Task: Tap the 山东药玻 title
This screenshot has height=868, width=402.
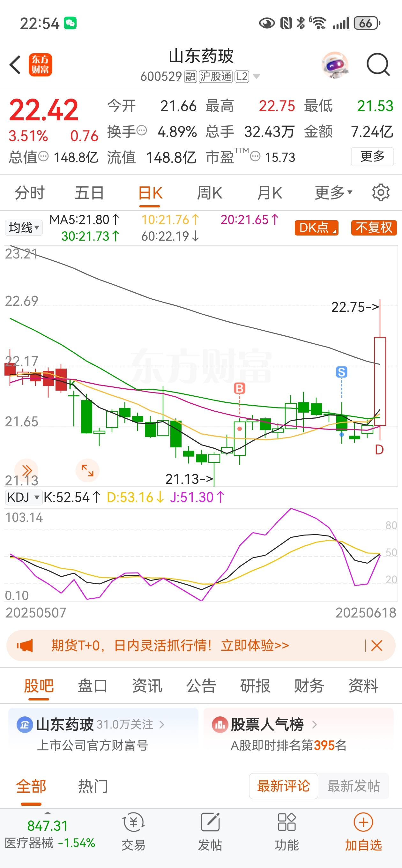Action: pyautogui.click(x=201, y=56)
